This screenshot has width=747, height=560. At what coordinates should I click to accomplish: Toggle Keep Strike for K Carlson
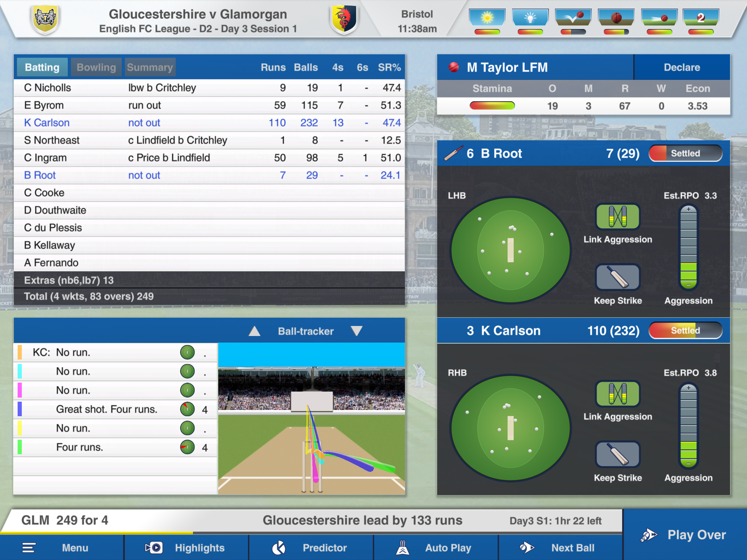tap(618, 455)
